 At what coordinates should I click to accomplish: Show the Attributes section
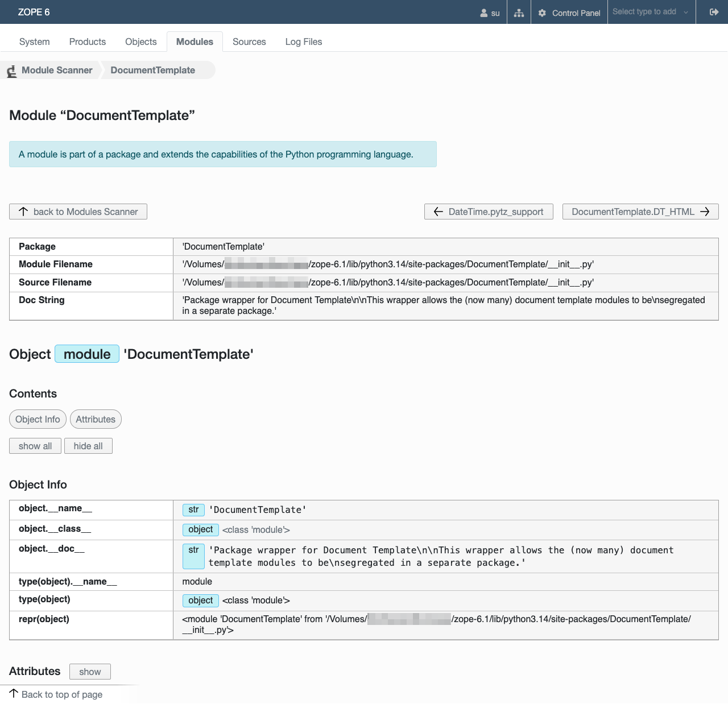90,672
